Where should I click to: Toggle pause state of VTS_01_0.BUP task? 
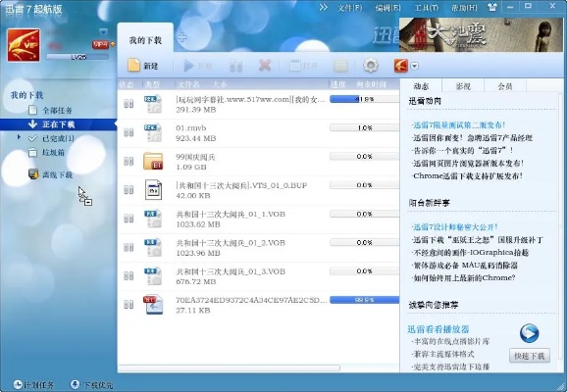pos(129,190)
